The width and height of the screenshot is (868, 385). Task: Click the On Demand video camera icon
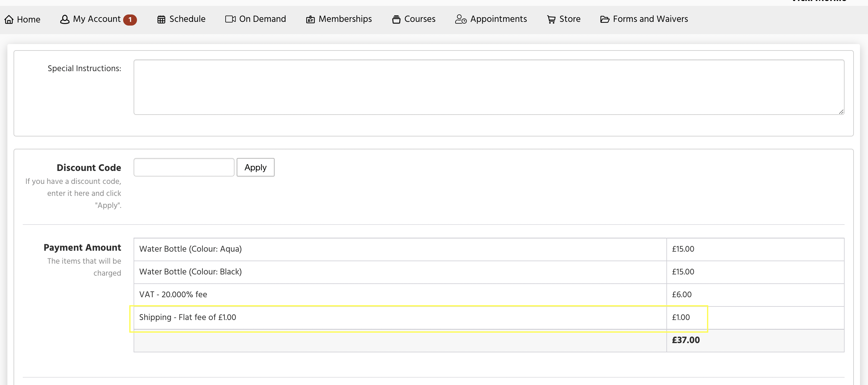tap(230, 19)
